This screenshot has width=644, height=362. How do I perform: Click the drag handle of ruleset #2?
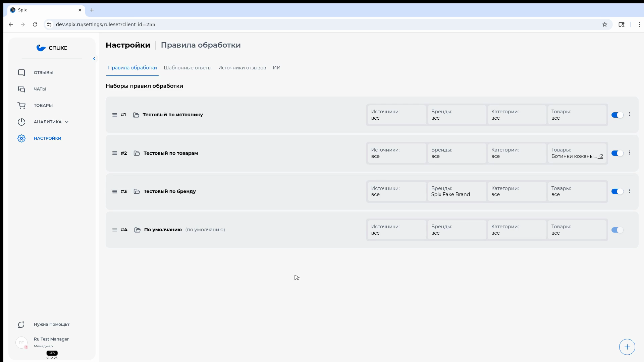[115, 153]
